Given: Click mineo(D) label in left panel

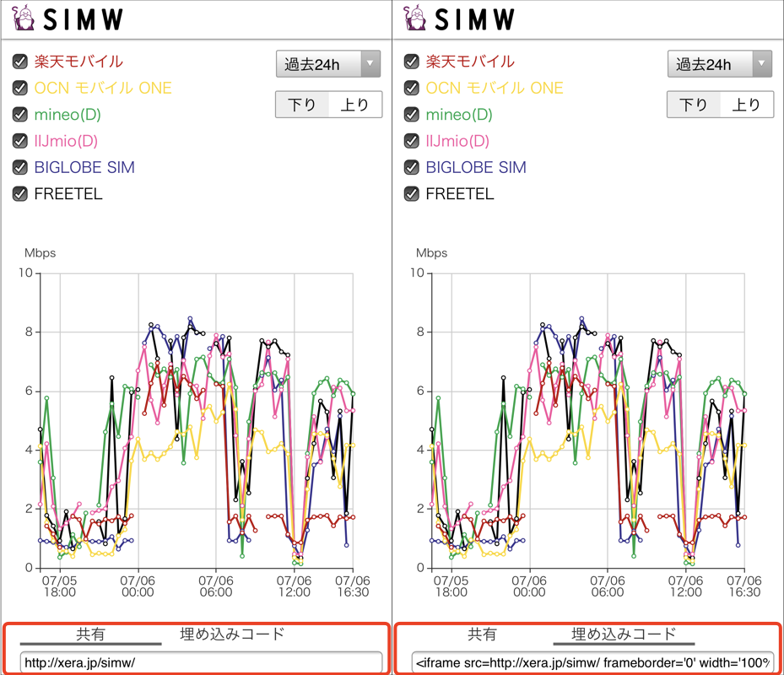Looking at the screenshot, I should 68,115.
